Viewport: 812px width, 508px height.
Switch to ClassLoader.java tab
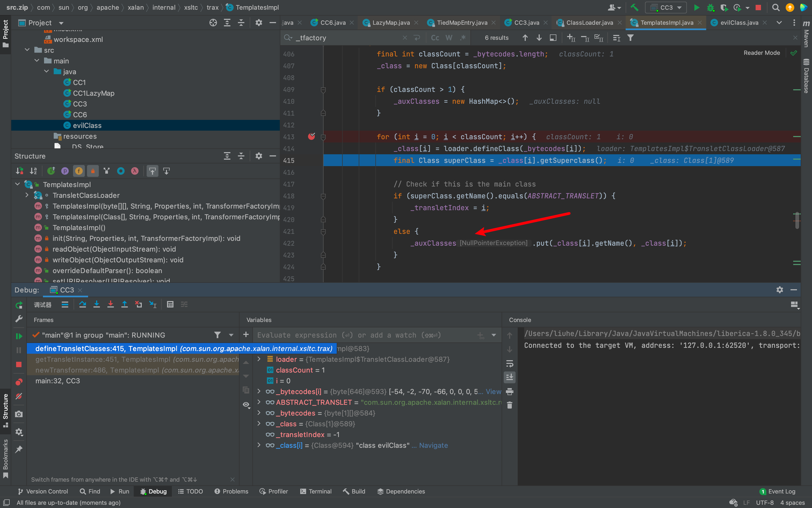[589, 23]
